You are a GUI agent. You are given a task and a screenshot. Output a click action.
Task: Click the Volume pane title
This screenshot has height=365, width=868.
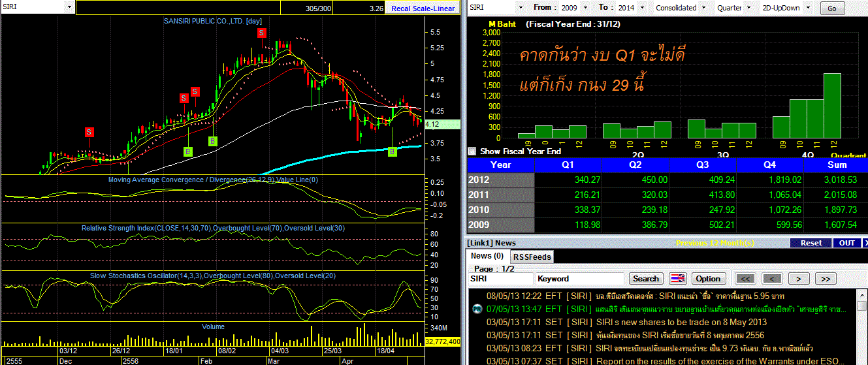point(213,326)
